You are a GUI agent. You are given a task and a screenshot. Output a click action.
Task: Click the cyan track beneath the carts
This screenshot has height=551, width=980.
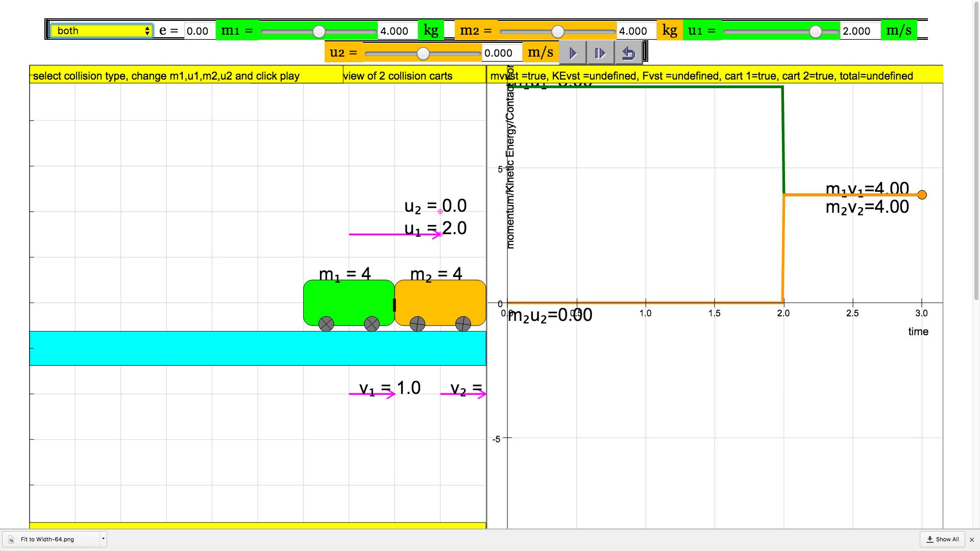258,348
